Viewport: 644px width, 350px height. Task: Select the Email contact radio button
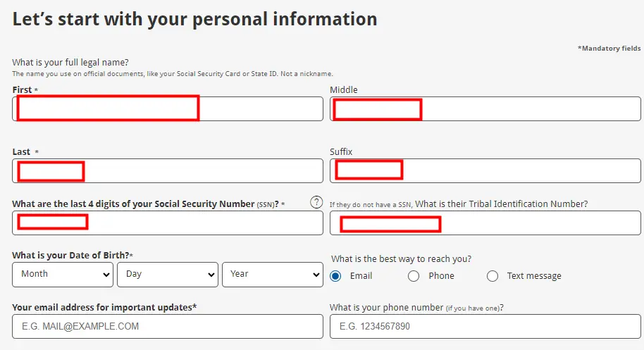click(335, 276)
